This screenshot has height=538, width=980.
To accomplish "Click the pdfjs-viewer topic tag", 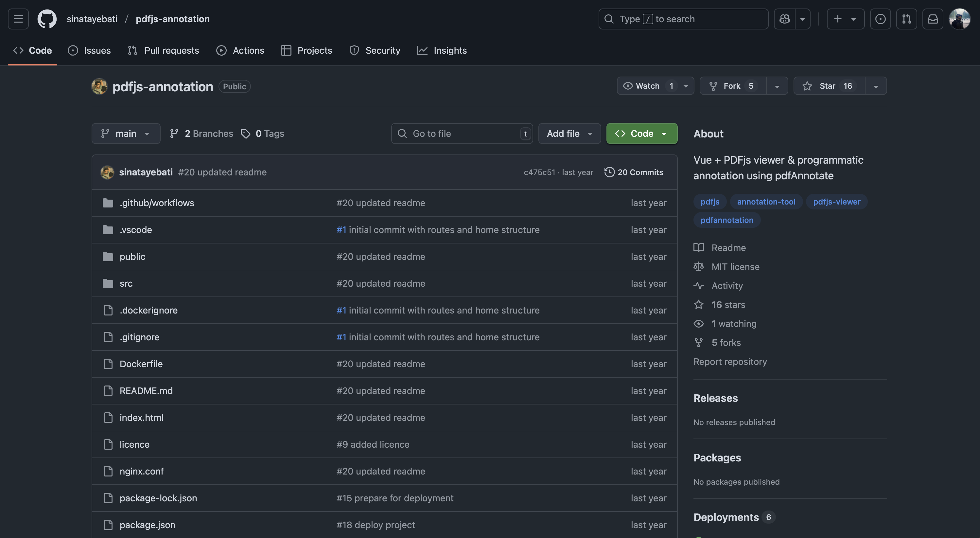I will tap(837, 202).
